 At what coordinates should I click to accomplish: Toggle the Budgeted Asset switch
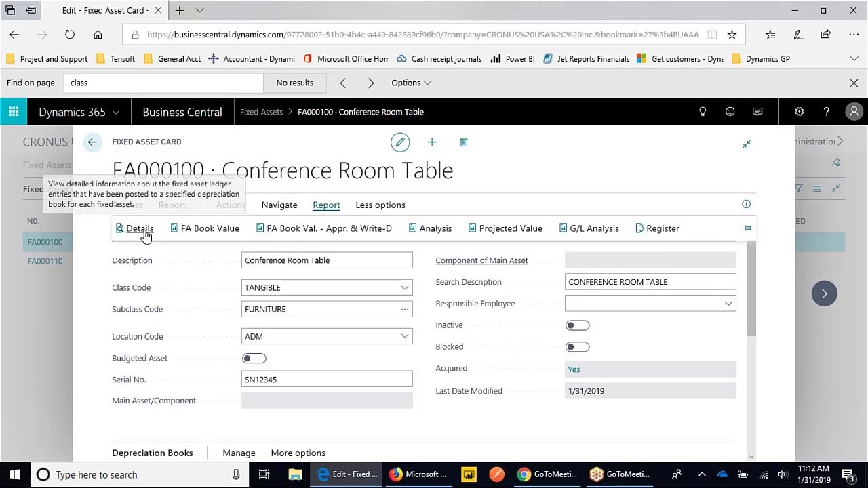point(254,359)
